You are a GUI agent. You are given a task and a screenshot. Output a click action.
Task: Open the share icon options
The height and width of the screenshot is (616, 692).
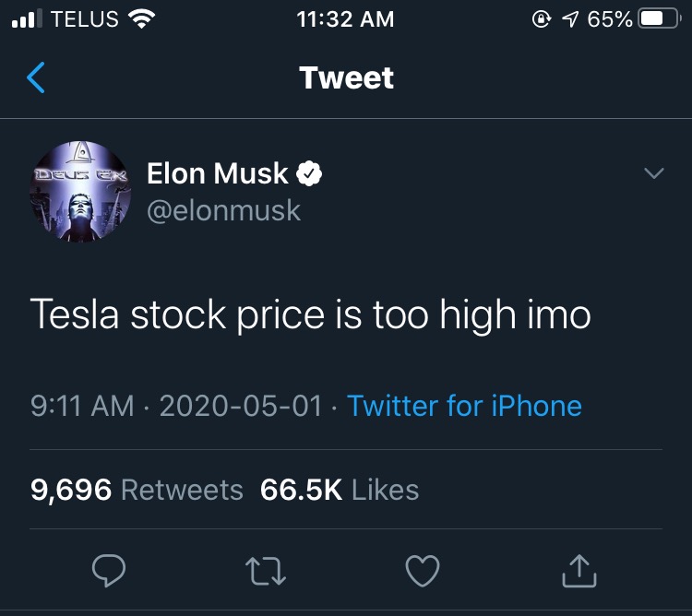pyautogui.click(x=579, y=572)
